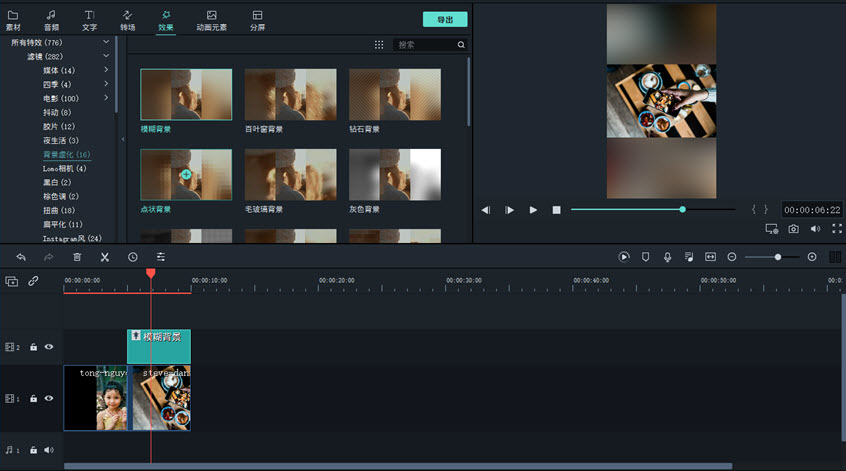Open the speed and duration clock tool
This screenshot has height=471, width=846.
pos(132,257)
